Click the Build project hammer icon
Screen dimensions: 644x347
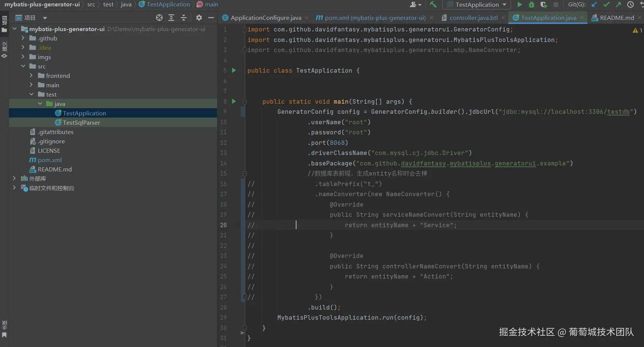pos(433,4)
